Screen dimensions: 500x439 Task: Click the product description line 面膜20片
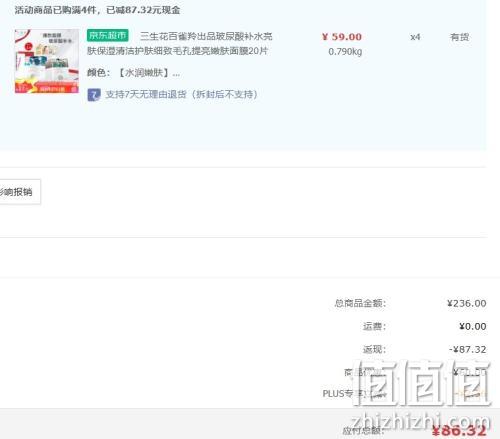(x=177, y=51)
